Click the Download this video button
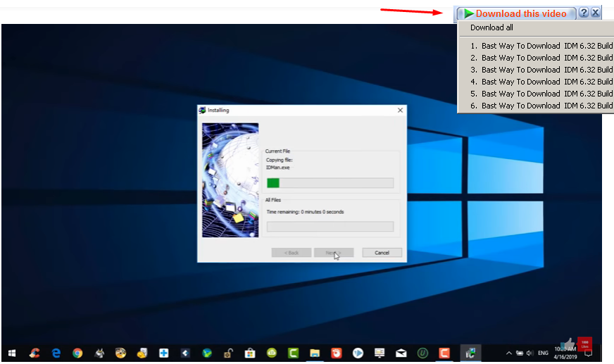 point(516,13)
